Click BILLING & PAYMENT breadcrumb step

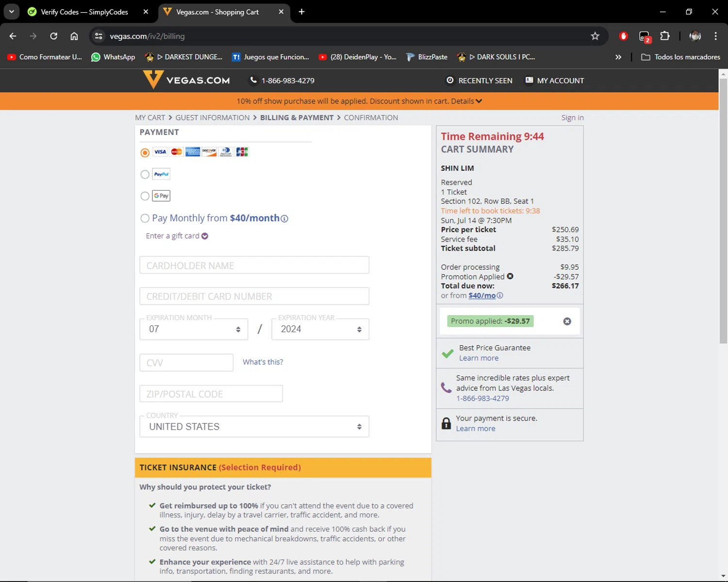(x=297, y=117)
